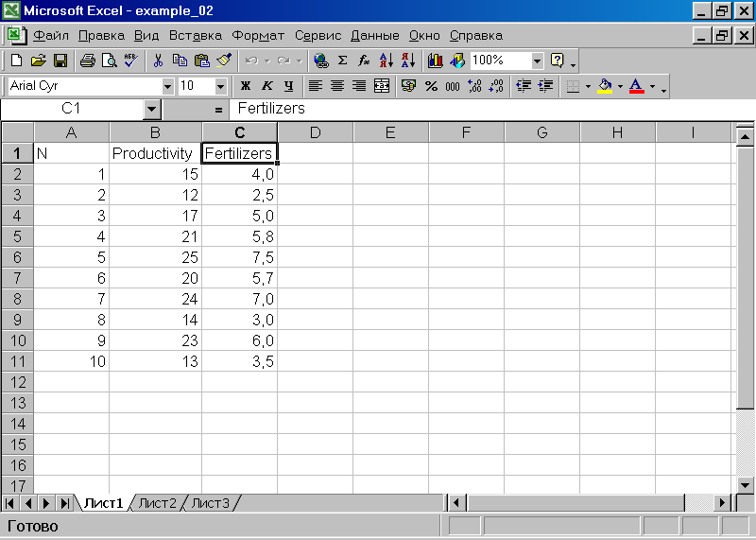Open the Данные menu
Viewport: 756px width, 540px height.
(x=374, y=36)
